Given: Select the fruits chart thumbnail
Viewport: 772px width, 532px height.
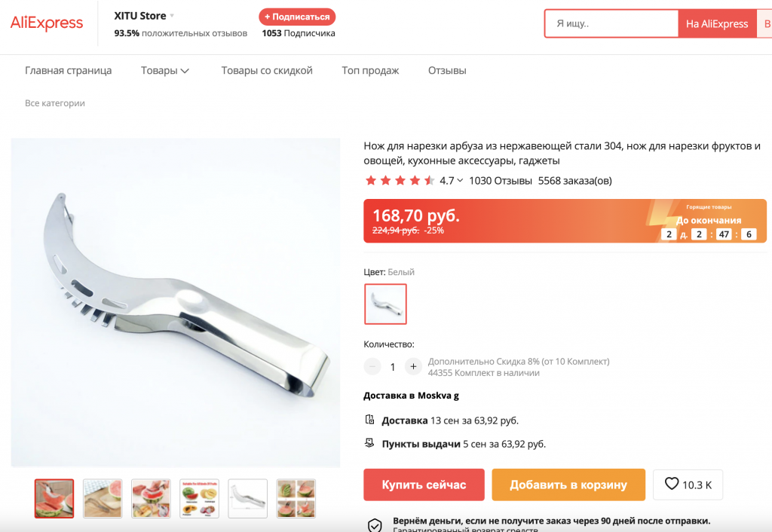Looking at the screenshot, I should coord(199,499).
